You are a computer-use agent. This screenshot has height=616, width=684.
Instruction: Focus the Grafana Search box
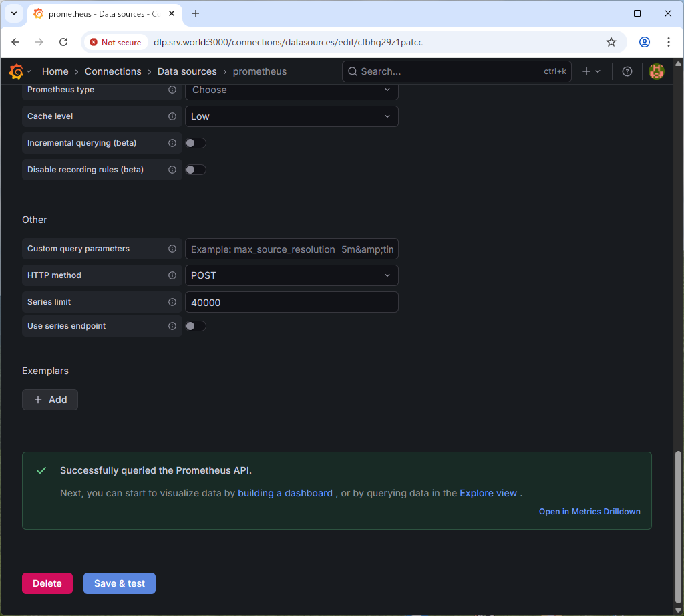coord(457,71)
